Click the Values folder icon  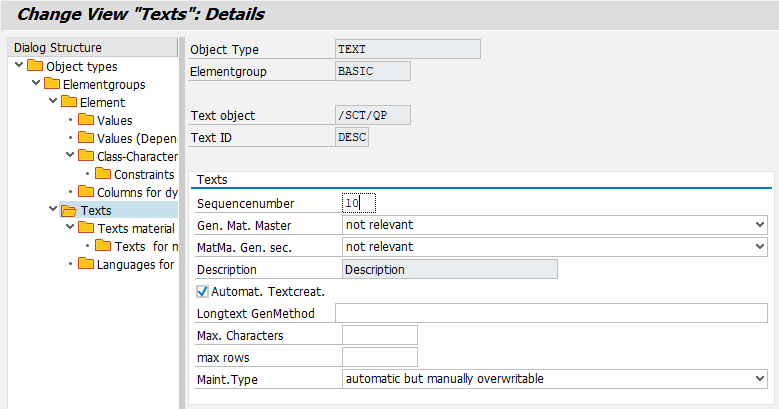pyautogui.click(x=86, y=120)
